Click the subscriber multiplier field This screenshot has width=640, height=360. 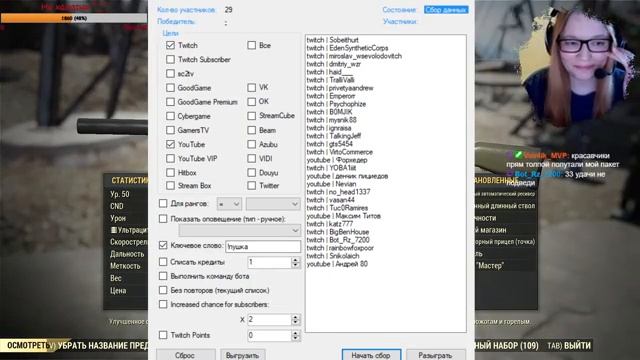[269, 319]
